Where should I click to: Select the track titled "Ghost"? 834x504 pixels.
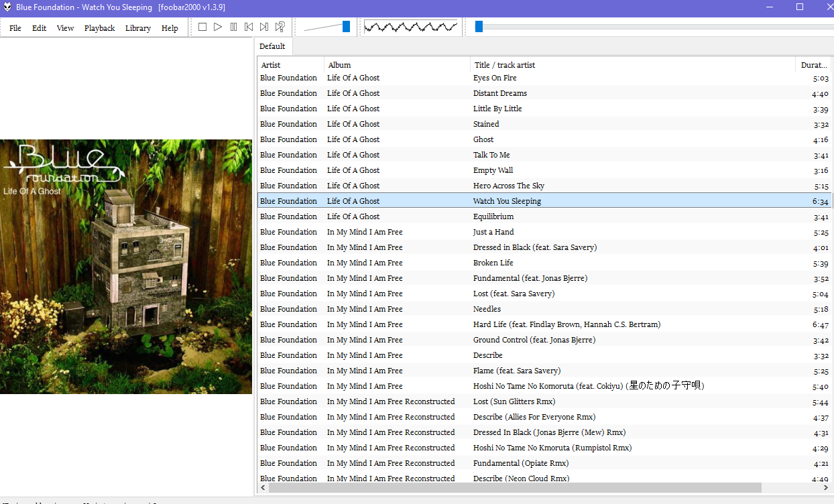[x=483, y=139]
